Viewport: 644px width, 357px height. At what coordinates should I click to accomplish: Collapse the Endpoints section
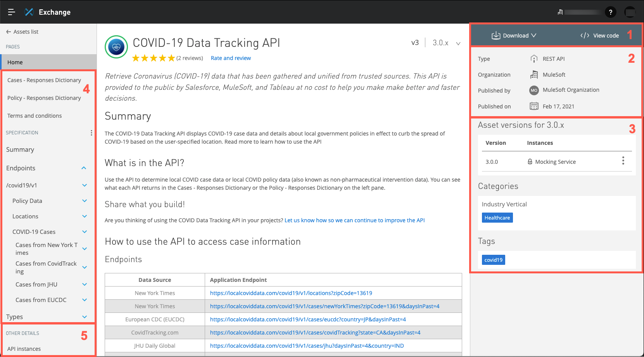84,168
